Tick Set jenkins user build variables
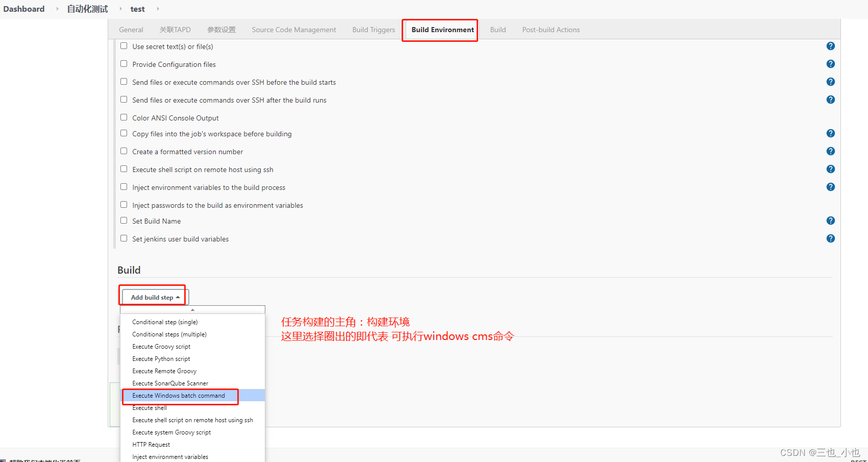 pos(123,238)
